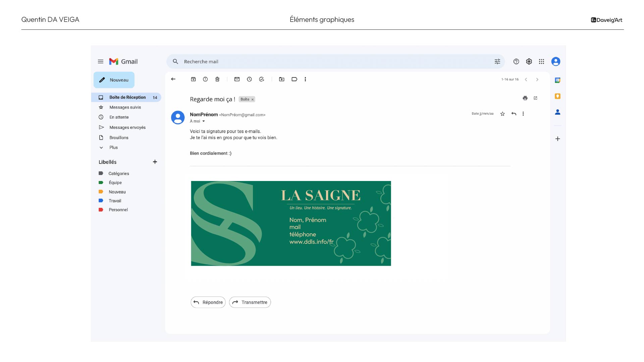Click the sender name NomPrénom

204,115
